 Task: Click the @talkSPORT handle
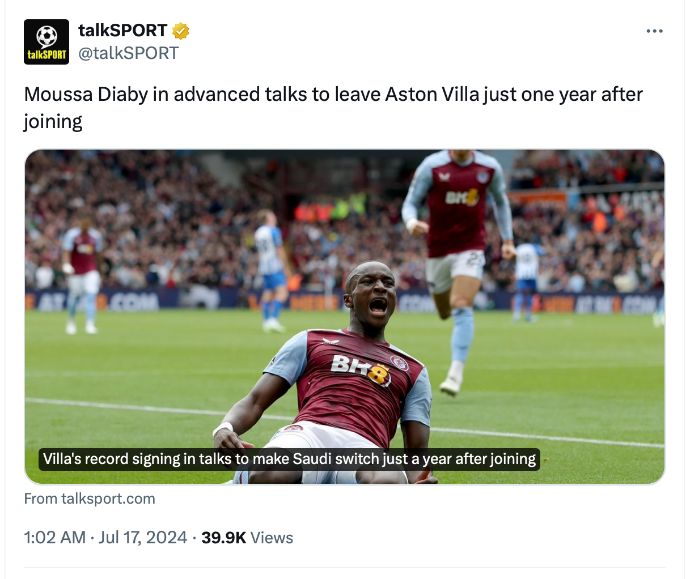coord(128,53)
